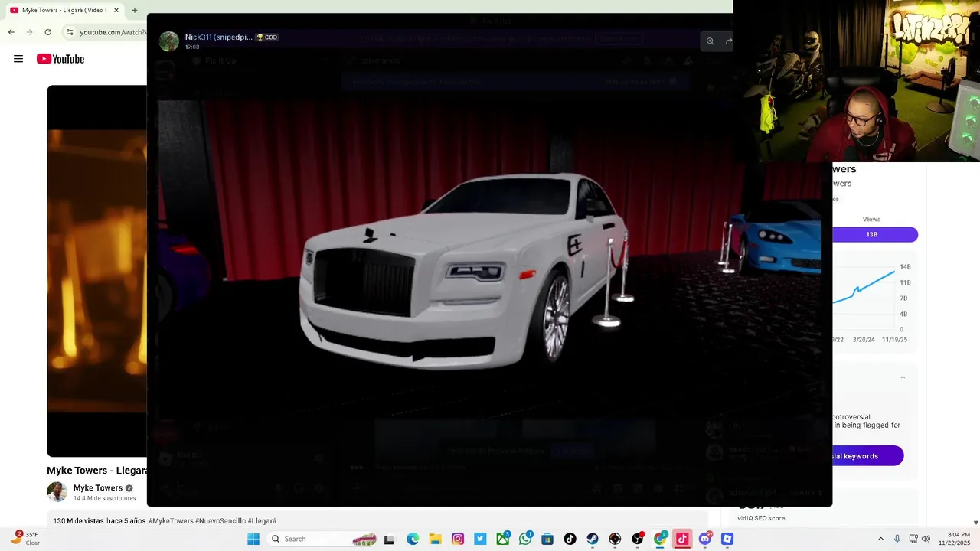Close the Myke Towers - Llegará tab
This screenshot has width=980, height=551.
click(116, 11)
